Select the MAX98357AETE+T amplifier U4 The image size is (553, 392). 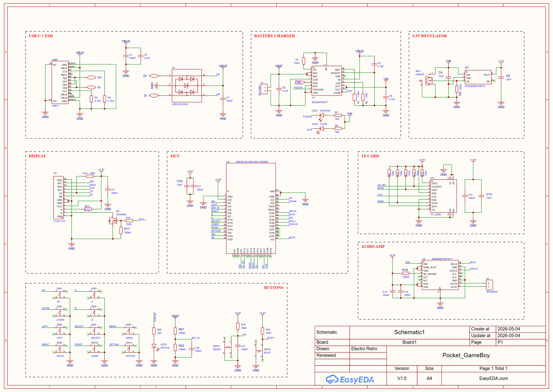pos(440,275)
